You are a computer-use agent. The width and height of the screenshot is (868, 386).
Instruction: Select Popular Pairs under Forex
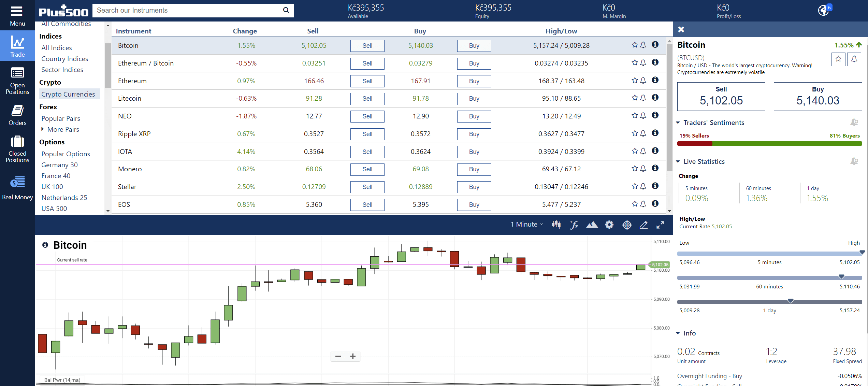[61, 118]
